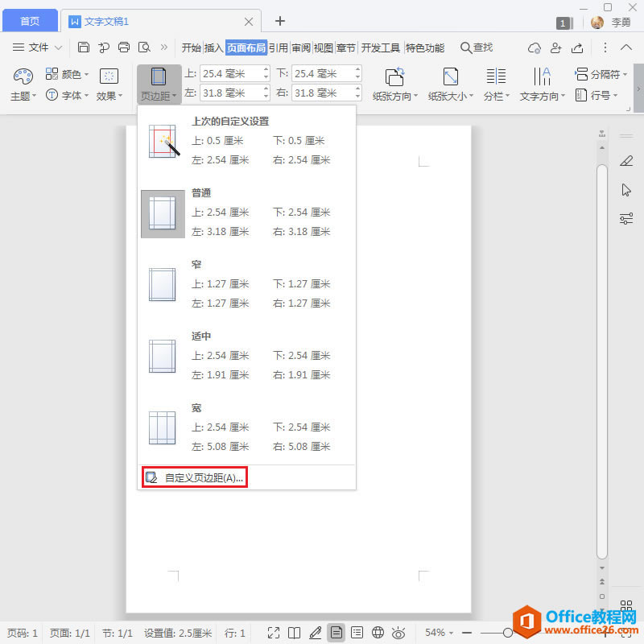644x644 pixels.
Task: Select the page view icon in status bar
Action: pyautogui.click(x=336, y=633)
